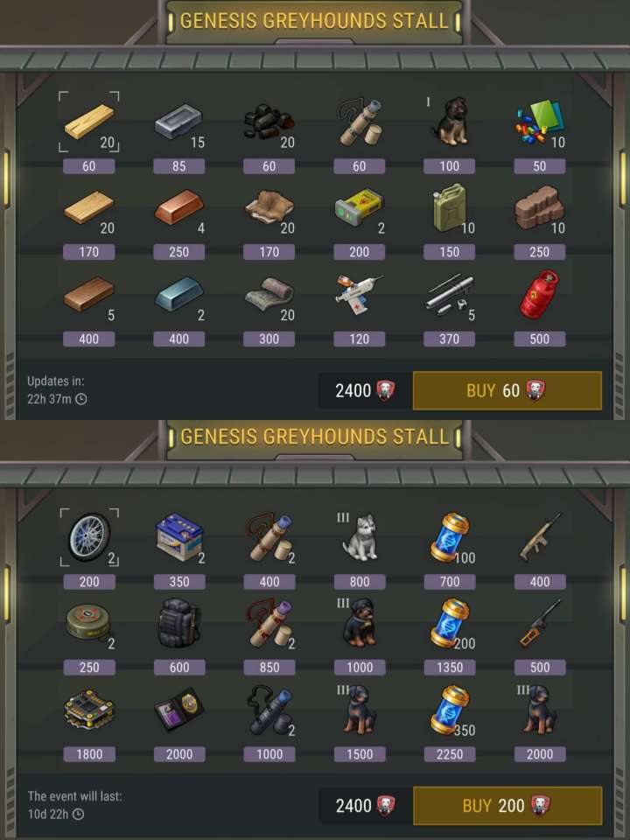The image size is (630, 840).
Task: Choose the bicycle wheel item priced 200
Action: point(89,537)
